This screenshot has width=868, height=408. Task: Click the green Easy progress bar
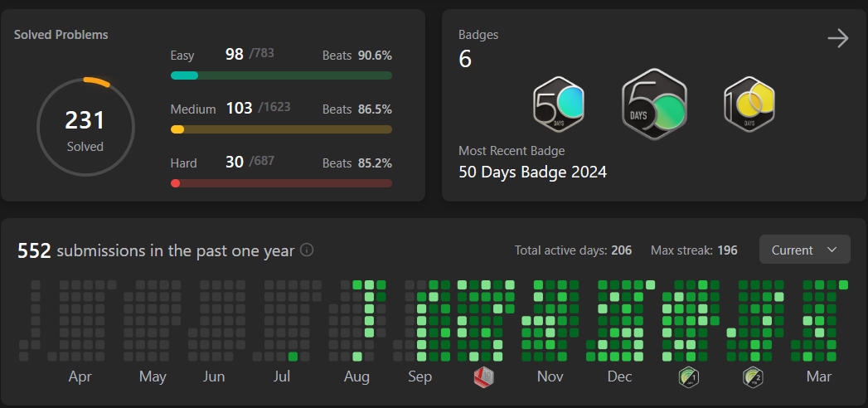click(x=281, y=75)
